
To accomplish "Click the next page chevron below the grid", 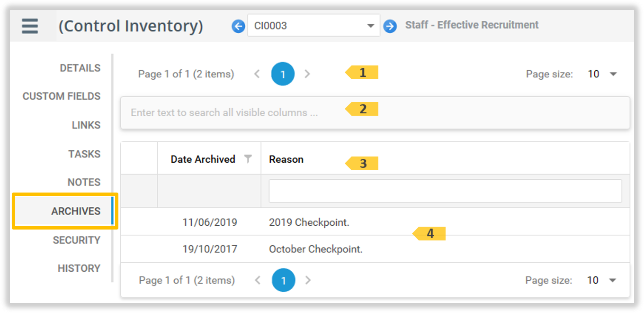I will tap(308, 280).
